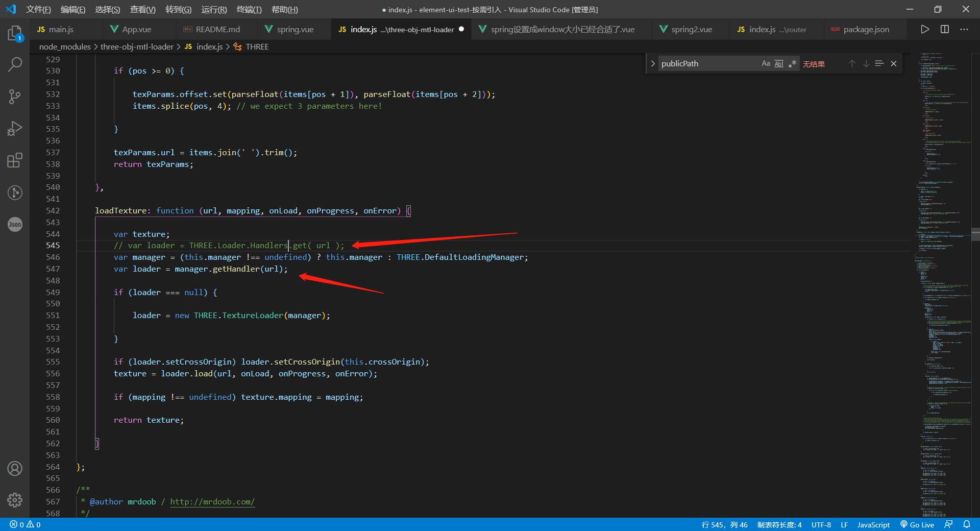Open the 查看(V) menu
Screen dimensions: 980x531
coord(143,10)
